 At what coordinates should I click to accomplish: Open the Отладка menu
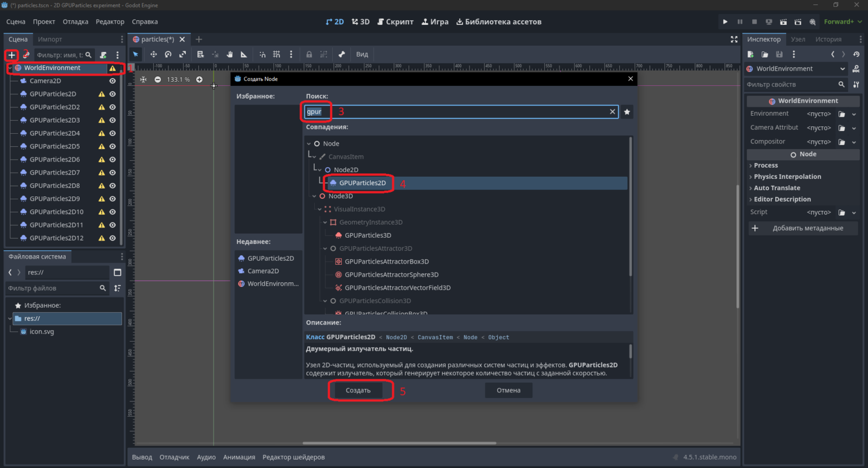[75, 22]
